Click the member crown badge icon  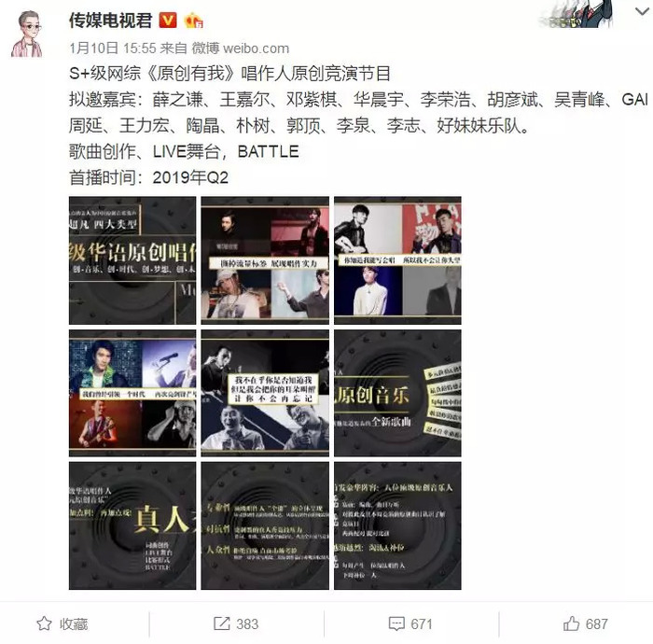click(x=193, y=20)
